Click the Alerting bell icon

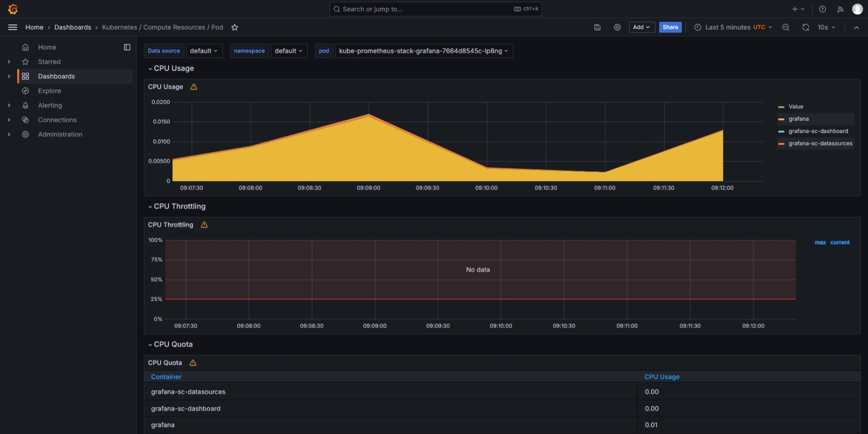click(x=26, y=105)
